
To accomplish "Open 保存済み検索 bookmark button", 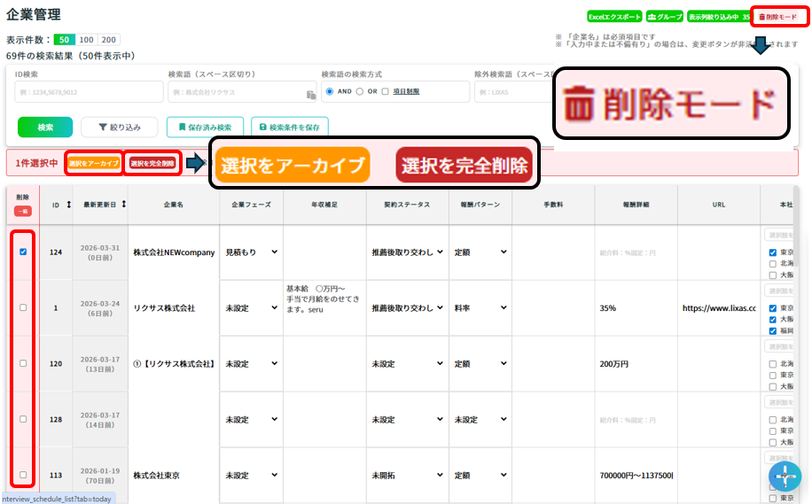I will tap(205, 127).
